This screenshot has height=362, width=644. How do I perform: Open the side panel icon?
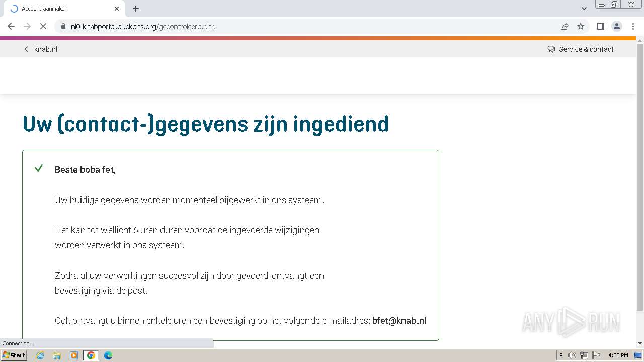tap(600, 26)
